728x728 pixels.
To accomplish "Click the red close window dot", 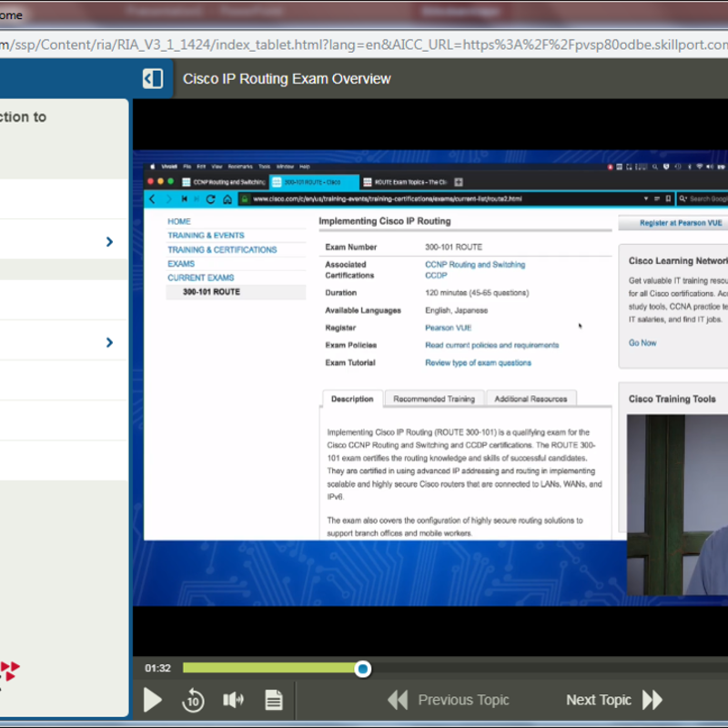I will [150, 181].
